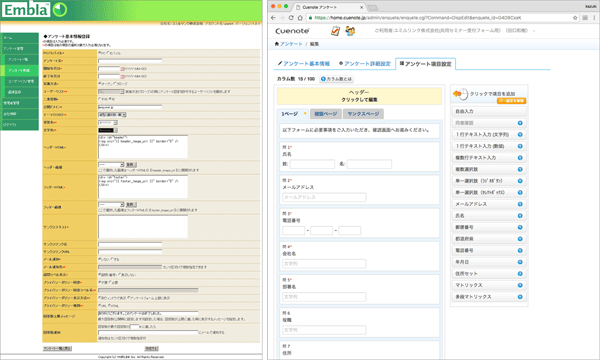Add 電話番号 item via its blue icon
The width and height of the screenshot is (600, 360).
520,251
